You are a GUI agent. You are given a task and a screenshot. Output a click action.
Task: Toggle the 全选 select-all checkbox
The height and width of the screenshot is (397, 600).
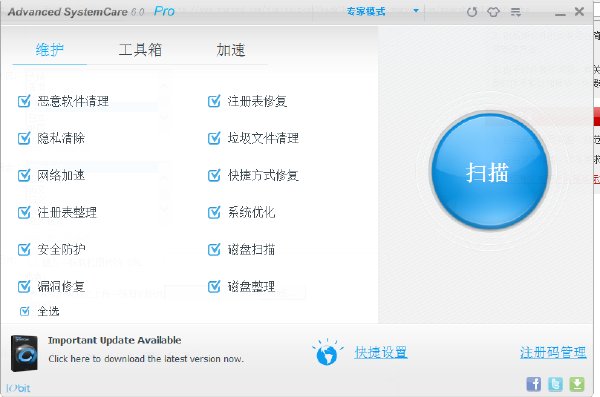pyautogui.click(x=24, y=311)
